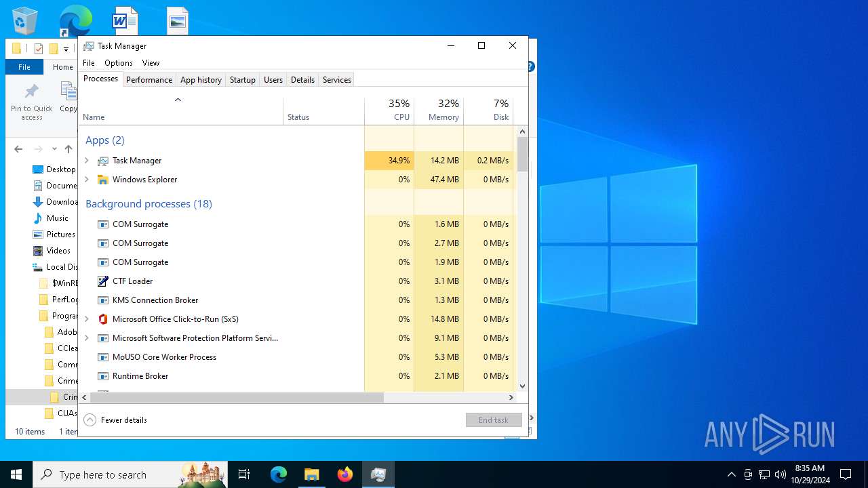Click the Microsoft Office Click-to-Run icon

pos(103,319)
